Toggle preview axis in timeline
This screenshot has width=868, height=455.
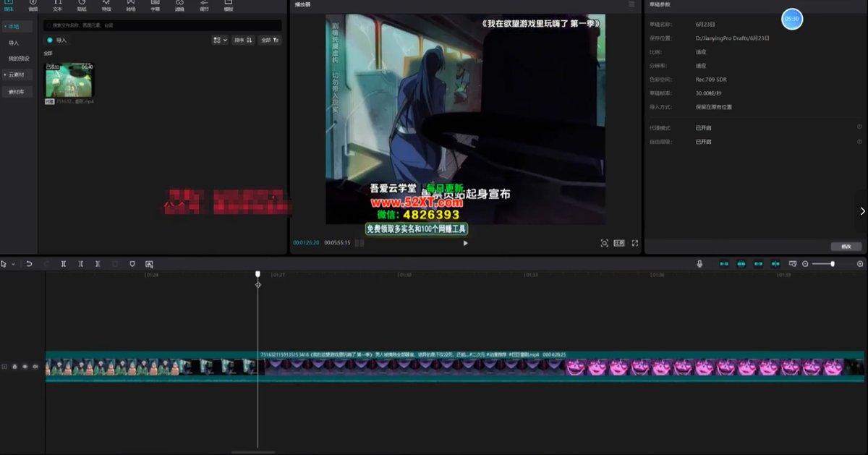click(x=775, y=264)
